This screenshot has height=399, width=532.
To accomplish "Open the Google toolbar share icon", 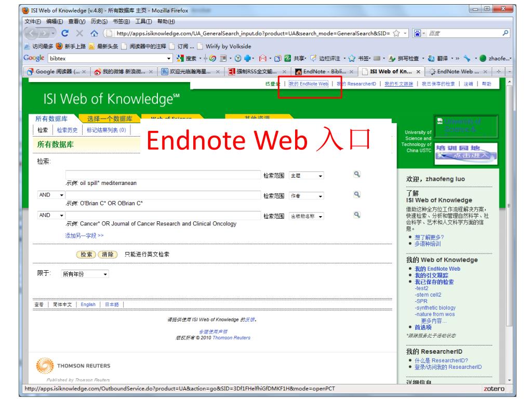I will point(288,58).
